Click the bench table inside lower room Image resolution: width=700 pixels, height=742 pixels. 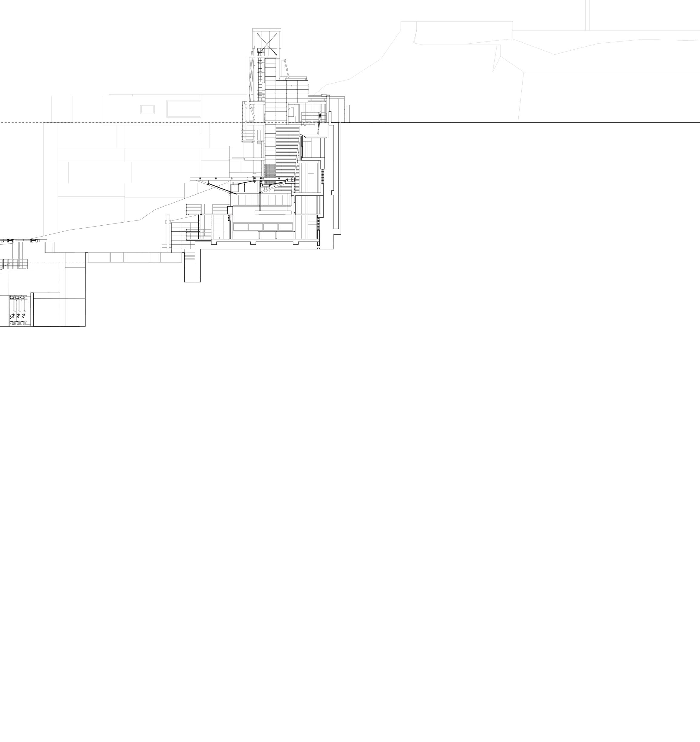276,232
